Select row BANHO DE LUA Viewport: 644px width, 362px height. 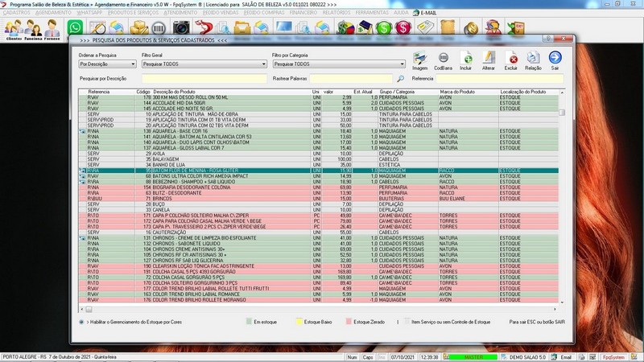[x=318, y=165]
